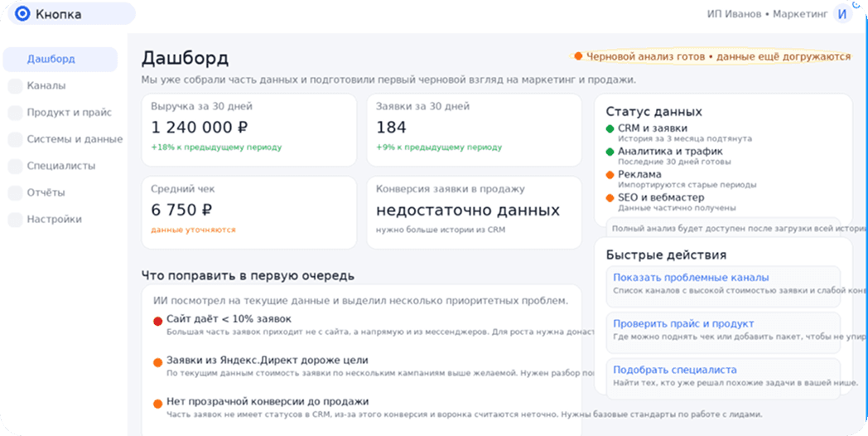Click the icon beside Настройки

coord(15,219)
